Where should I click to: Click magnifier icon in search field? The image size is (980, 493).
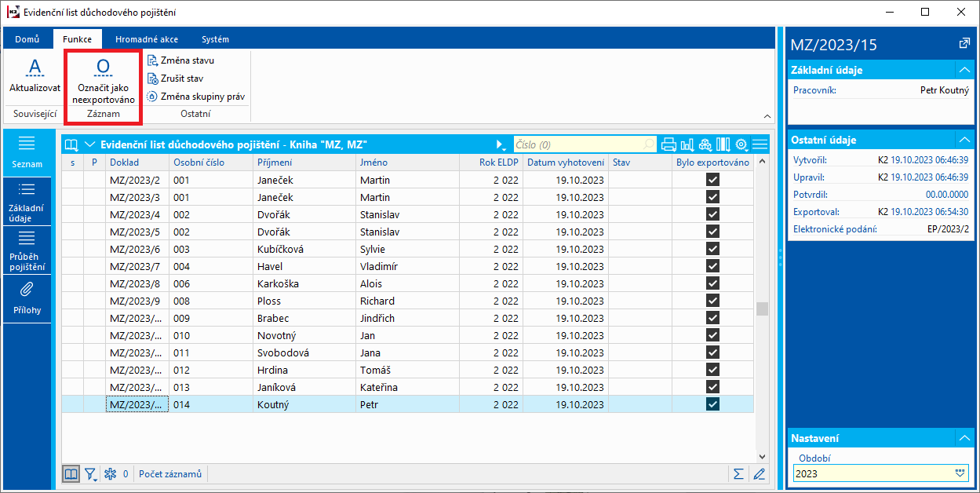point(649,144)
